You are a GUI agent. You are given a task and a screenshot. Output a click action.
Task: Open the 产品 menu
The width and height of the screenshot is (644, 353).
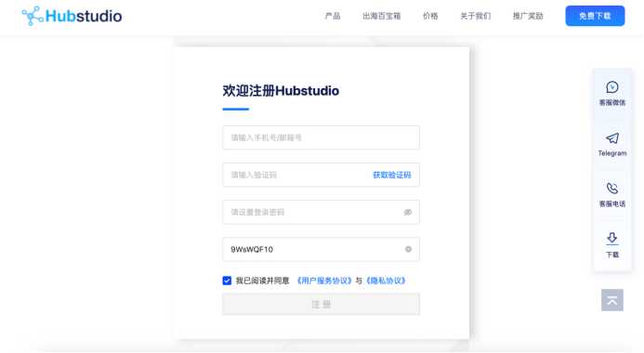333,16
